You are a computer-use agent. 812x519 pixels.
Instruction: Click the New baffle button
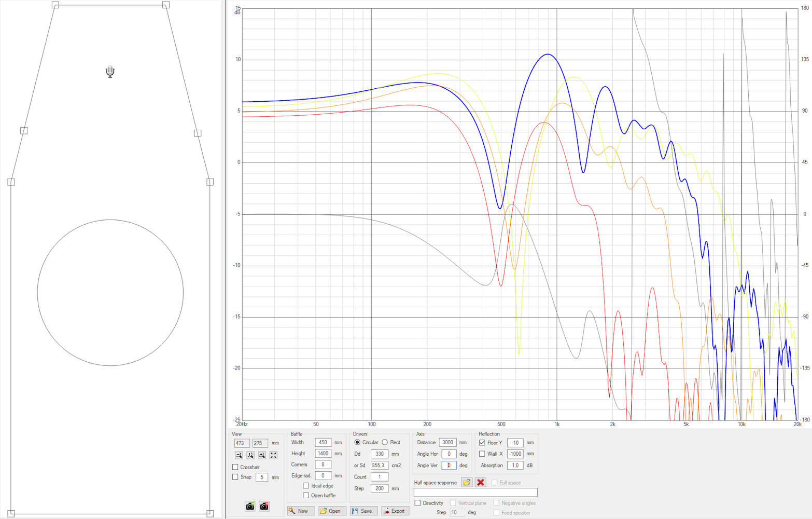tap(299, 511)
